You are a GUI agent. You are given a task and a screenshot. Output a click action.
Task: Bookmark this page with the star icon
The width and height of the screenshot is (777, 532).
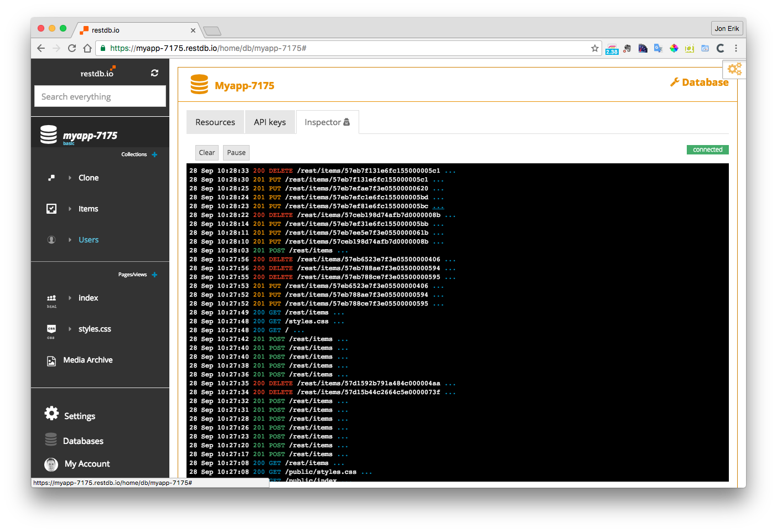pyautogui.click(x=595, y=48)
